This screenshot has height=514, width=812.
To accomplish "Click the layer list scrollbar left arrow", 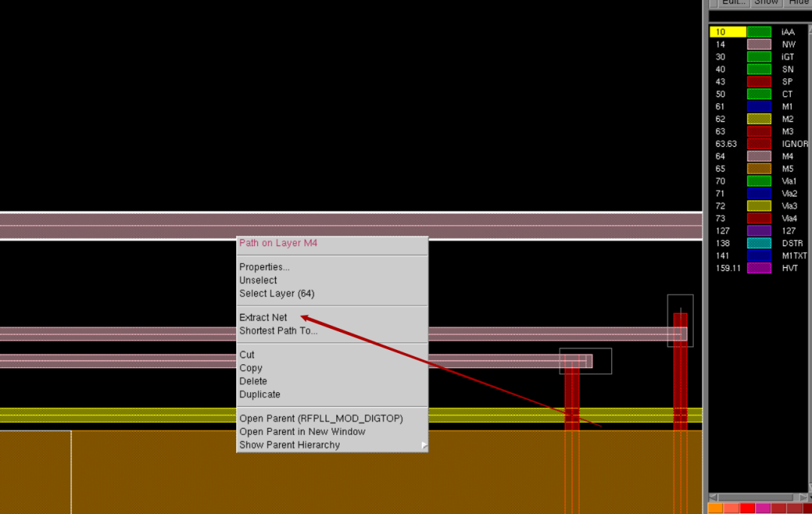I will click(713, 497).
